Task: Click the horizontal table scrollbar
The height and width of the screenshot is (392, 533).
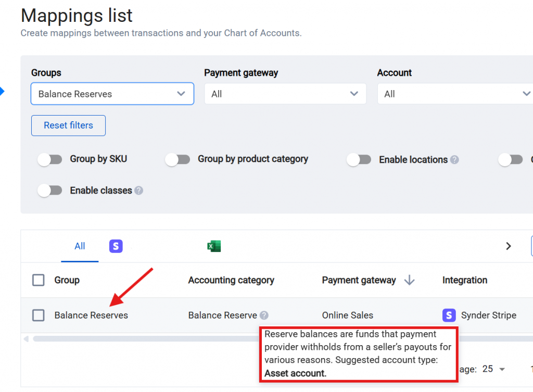Action: click(x=146, y=339)
